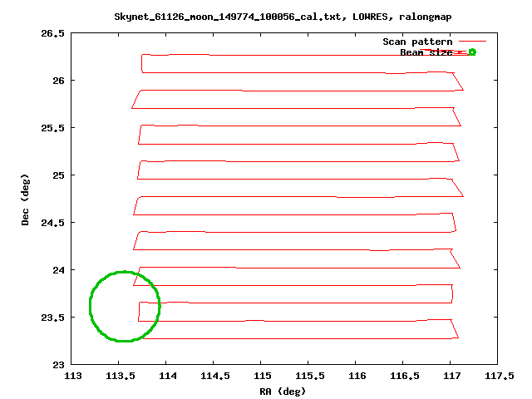Click the 24.5 tick label on y-axis
The width and height of the screenshot is (532, 399).
click(53, 223)
